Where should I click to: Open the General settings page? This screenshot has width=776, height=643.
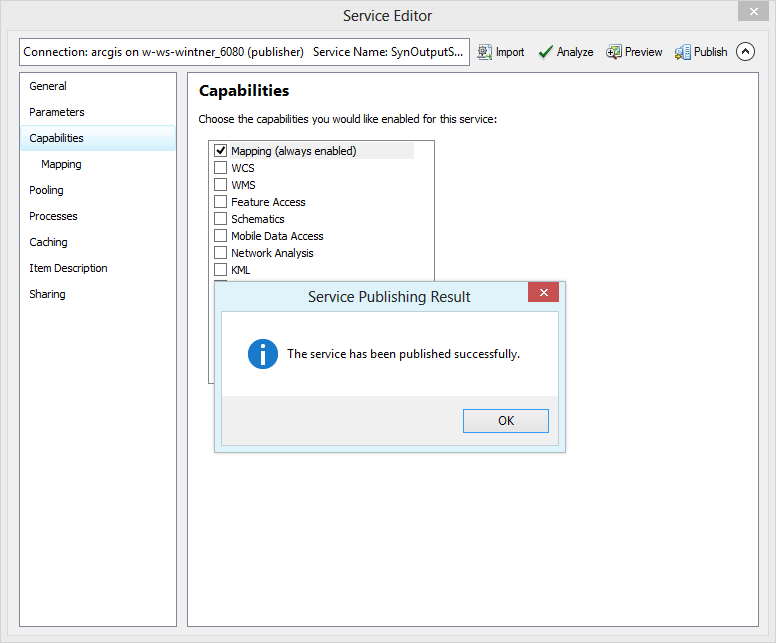(98, 86)
